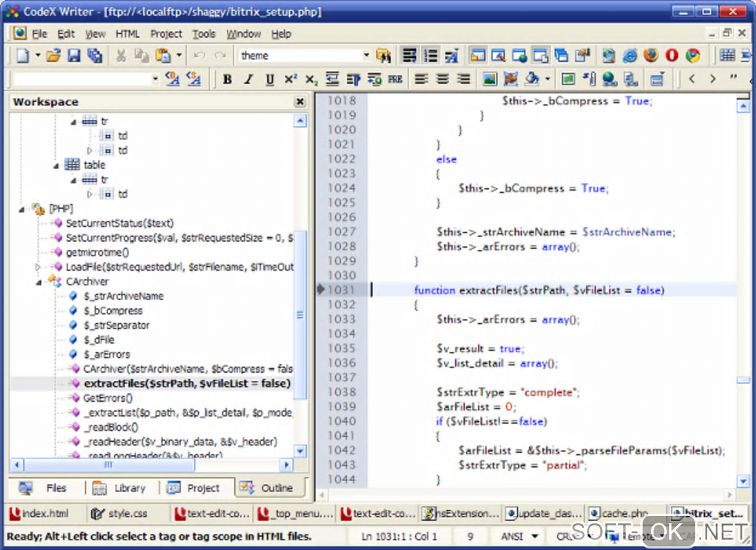Select getmicrotime() in the outline
Viewport: 756px width, 550px height.
pyautogui.click(x=97, y=252)
